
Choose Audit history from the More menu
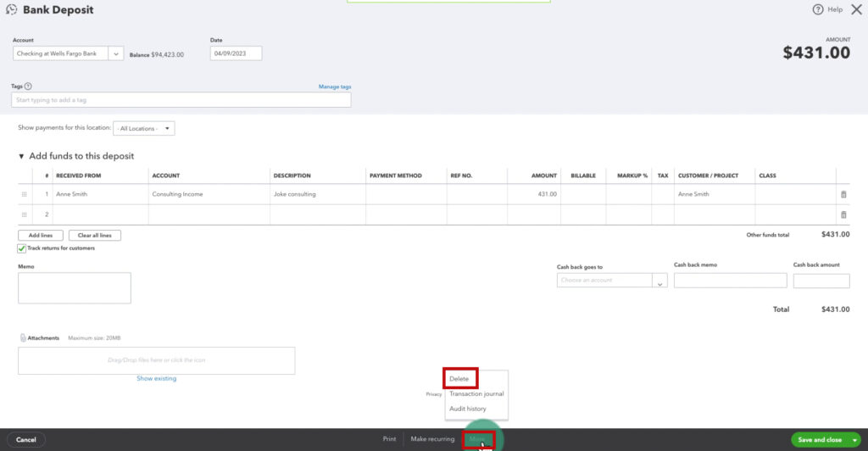click(468, 409)
